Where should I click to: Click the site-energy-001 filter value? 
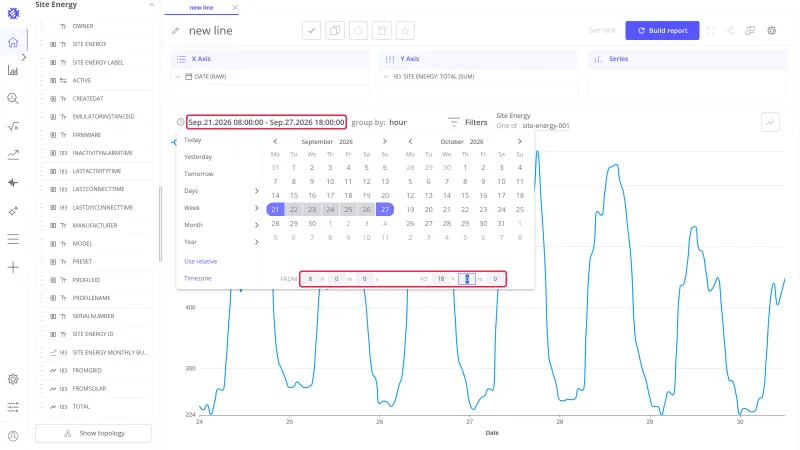545,126
